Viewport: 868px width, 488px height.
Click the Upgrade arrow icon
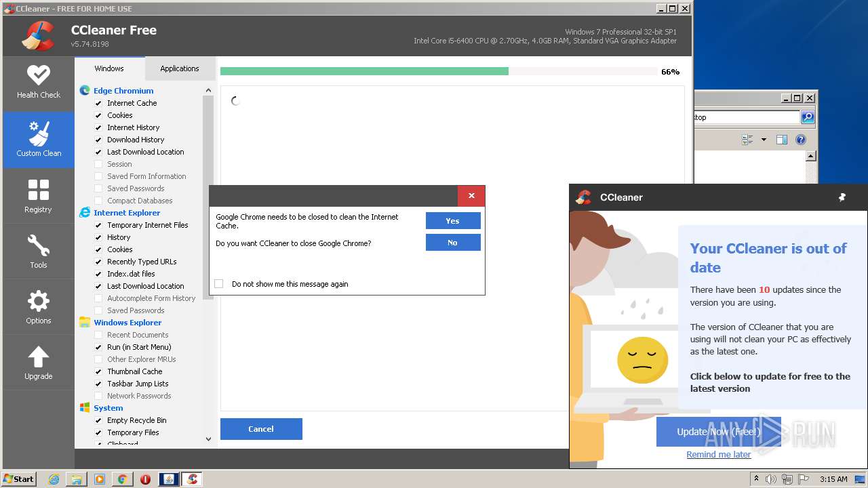coord(39,357)
